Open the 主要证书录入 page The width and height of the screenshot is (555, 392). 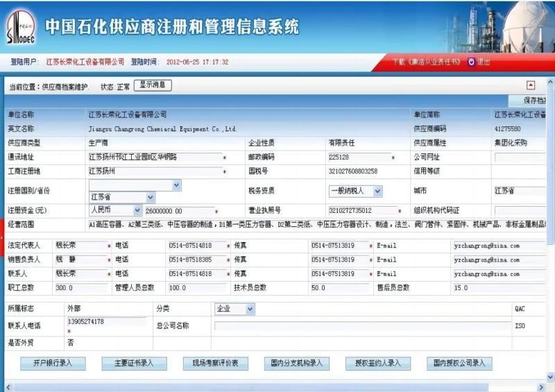click(134, 364)
